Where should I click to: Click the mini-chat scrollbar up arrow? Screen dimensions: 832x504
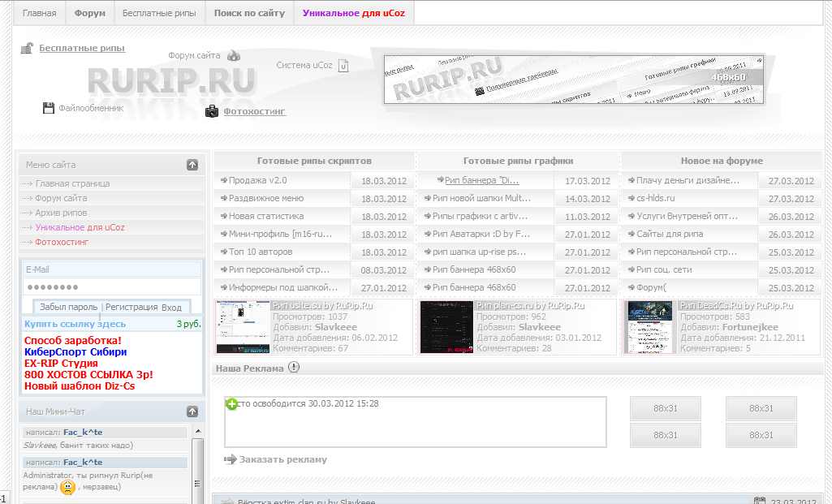tap(197, 431)
